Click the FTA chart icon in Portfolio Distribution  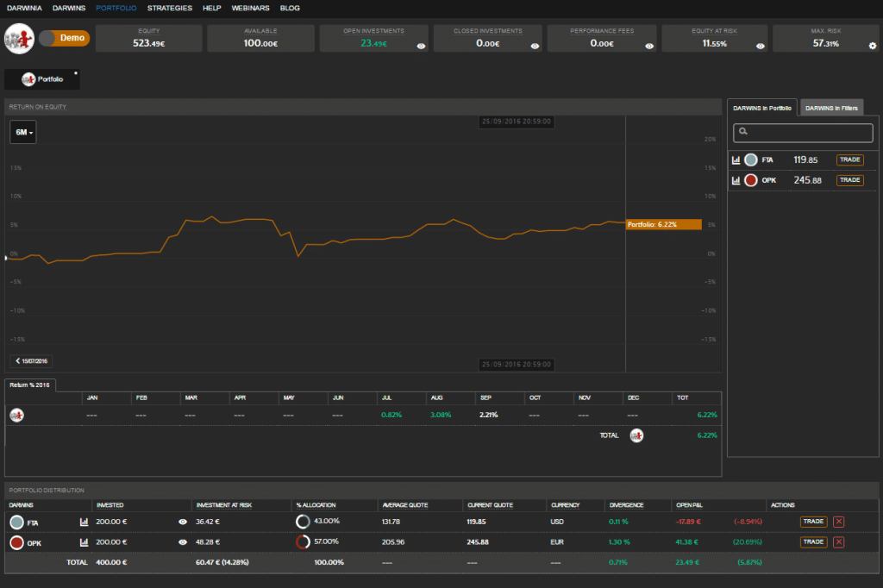pyautogui.click(x=85, y=522)
